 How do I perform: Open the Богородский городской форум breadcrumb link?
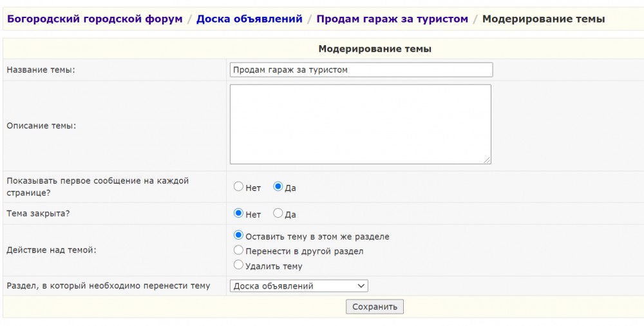[95, 19]
